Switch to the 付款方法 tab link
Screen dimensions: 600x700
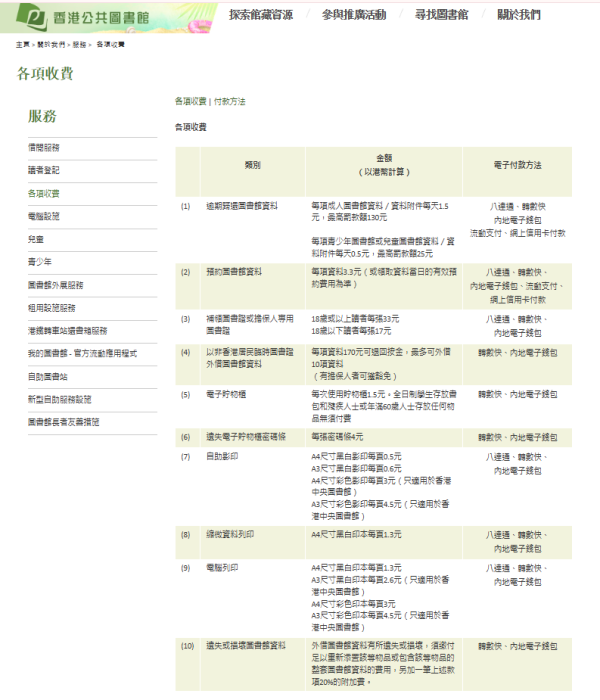(x=229, y=101)
